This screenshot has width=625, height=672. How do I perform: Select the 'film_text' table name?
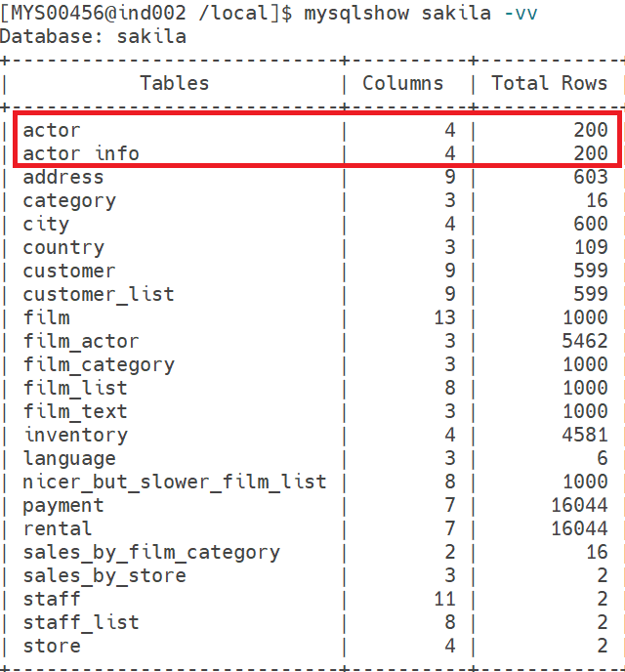pos(75,411)
